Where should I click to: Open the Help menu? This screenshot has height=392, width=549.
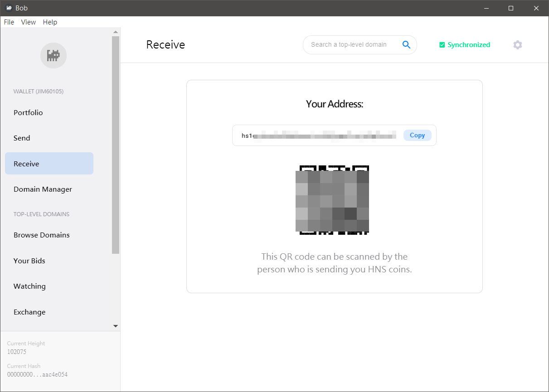pyautogui.click(x=50, y=22)
